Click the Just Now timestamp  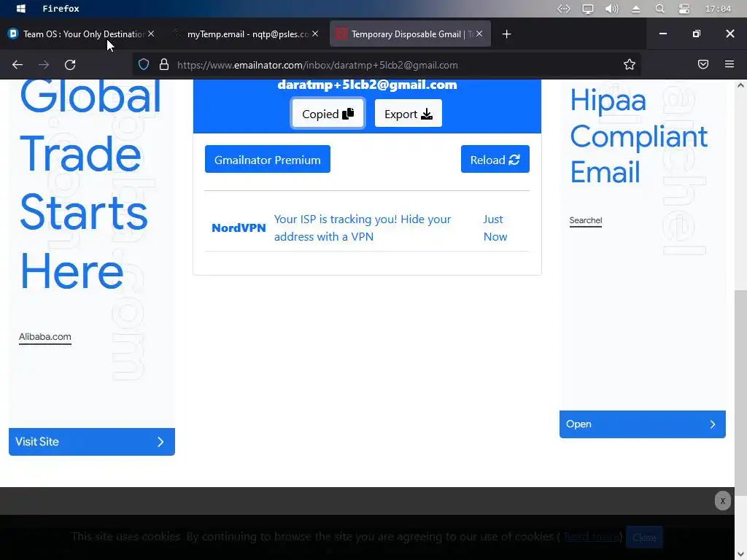tap(495, 227)
